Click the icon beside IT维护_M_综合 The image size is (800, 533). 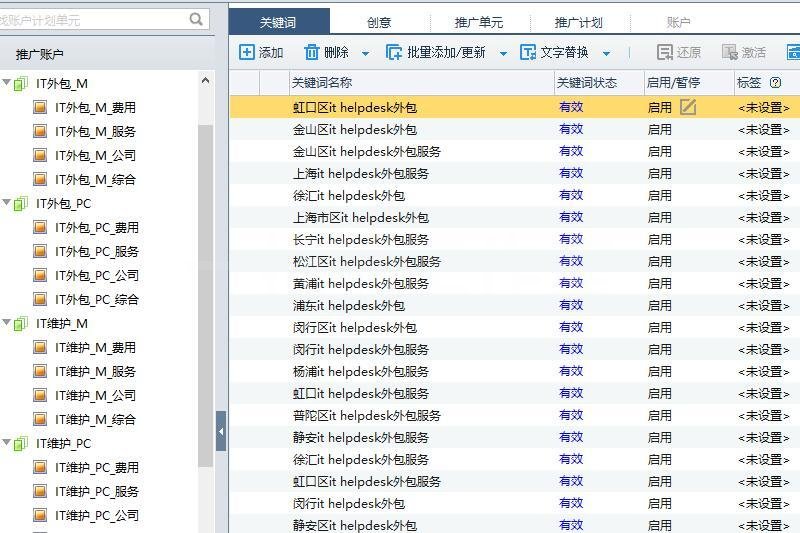pos(40,419)
